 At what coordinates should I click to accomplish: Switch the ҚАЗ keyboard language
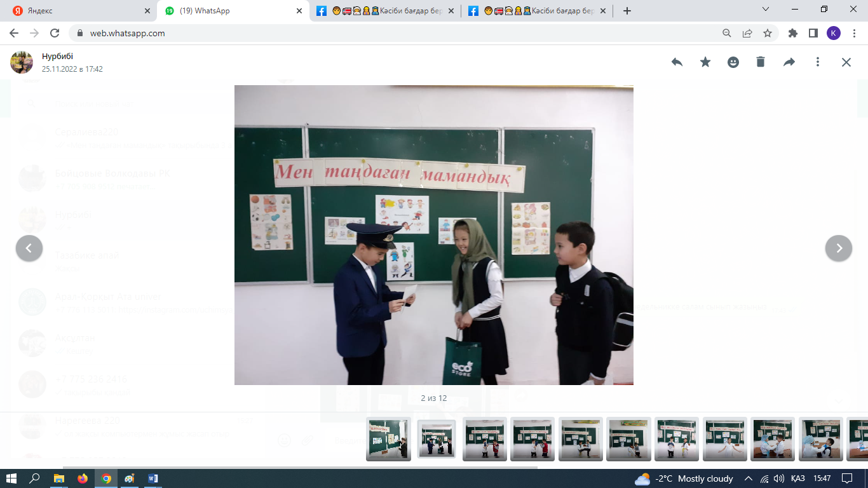pos(798,478)
